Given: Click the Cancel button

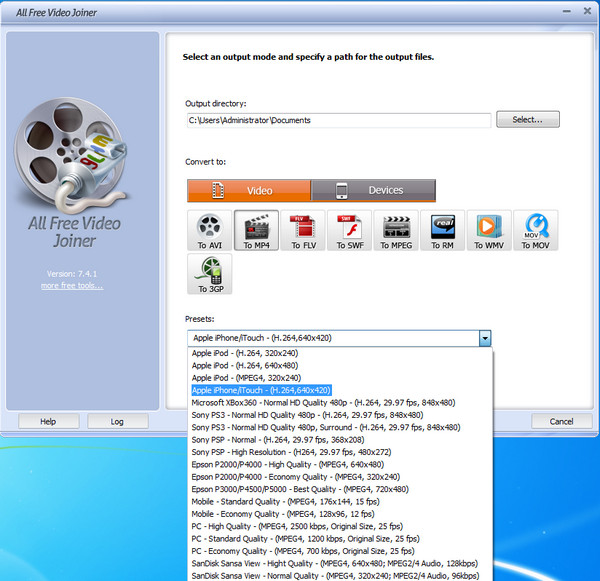Looking at the screenshot, I should point(561,421).
